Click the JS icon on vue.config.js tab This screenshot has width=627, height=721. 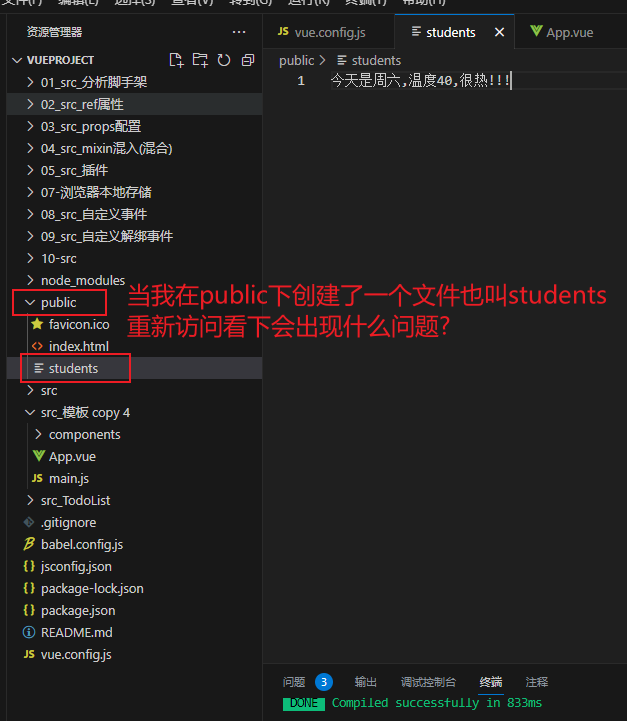click(x=283, y=31)
